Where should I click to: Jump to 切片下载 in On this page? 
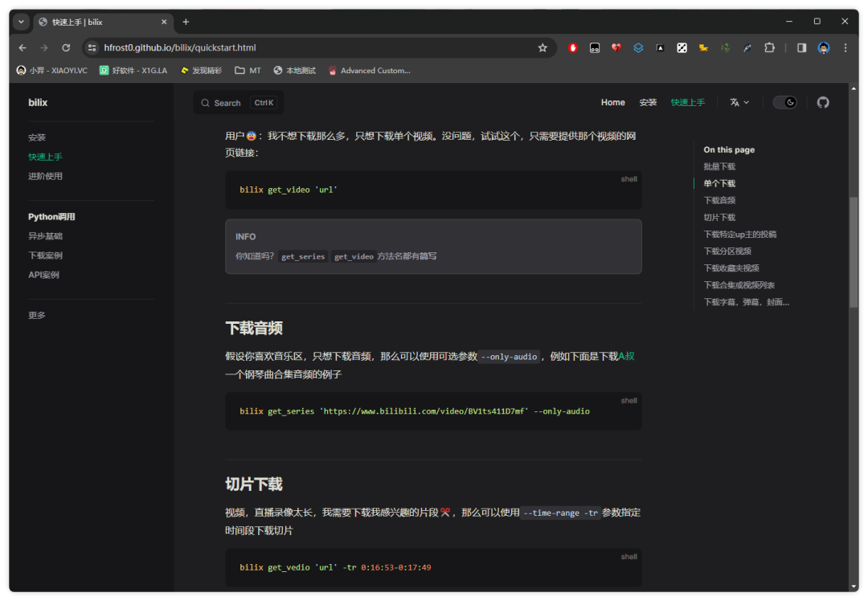[719, 217]
